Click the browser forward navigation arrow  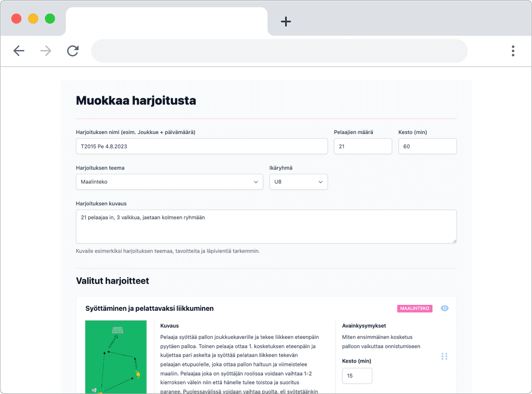[x=45, y=51]
